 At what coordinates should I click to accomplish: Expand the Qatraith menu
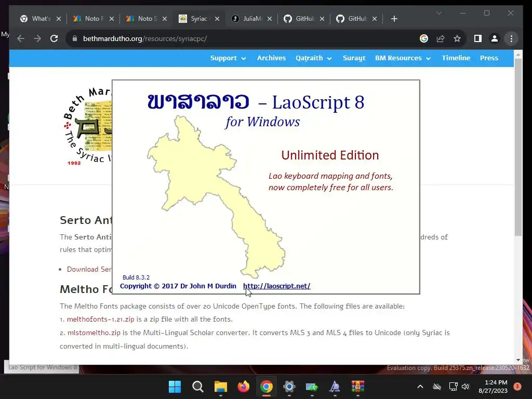[x=313, y=58]
